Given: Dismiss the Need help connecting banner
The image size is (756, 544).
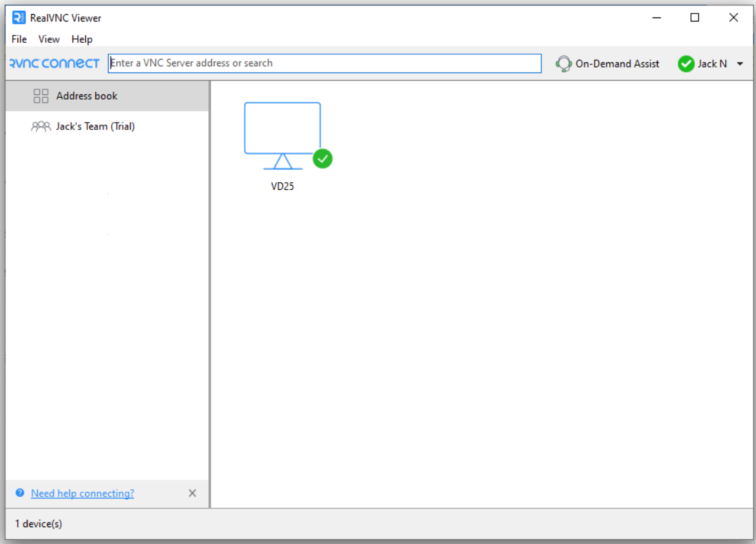Looking at the screenshot, I should coord(192,493).
